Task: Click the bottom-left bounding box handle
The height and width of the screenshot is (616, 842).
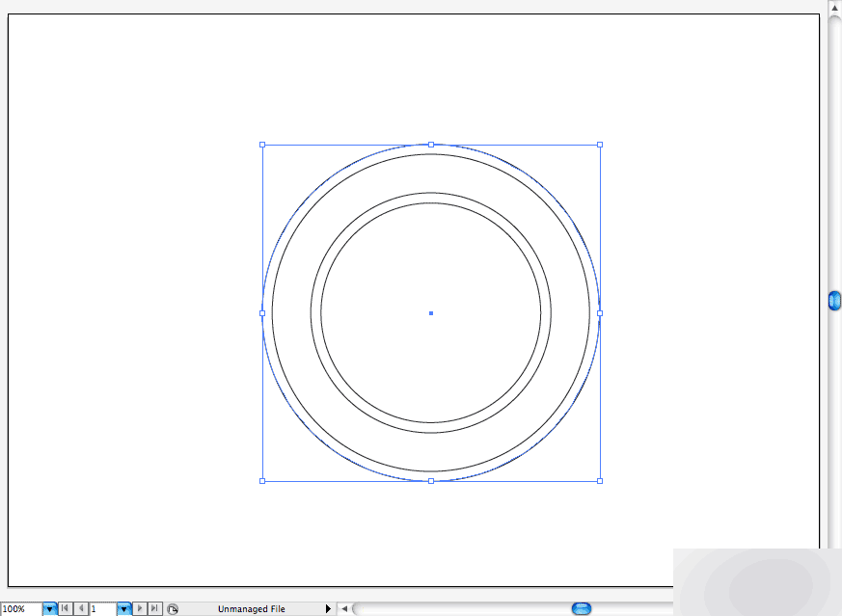Action: (262, 481)
